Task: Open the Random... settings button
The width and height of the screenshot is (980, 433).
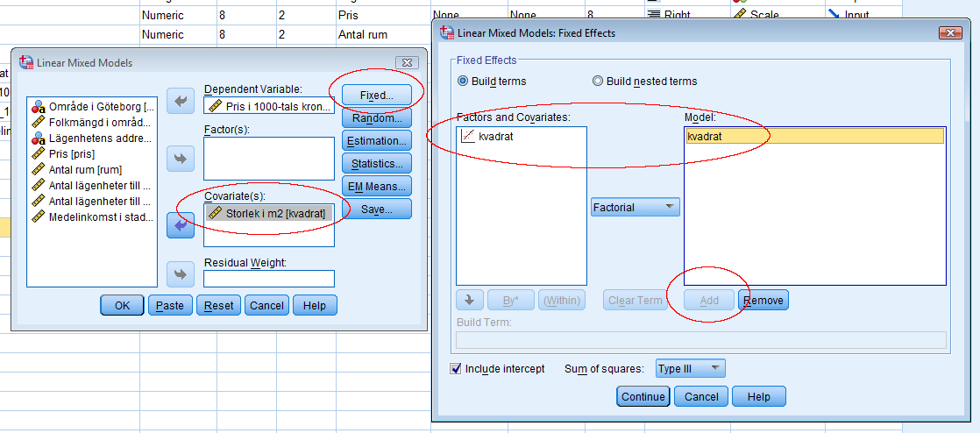Action: point(376,117)
